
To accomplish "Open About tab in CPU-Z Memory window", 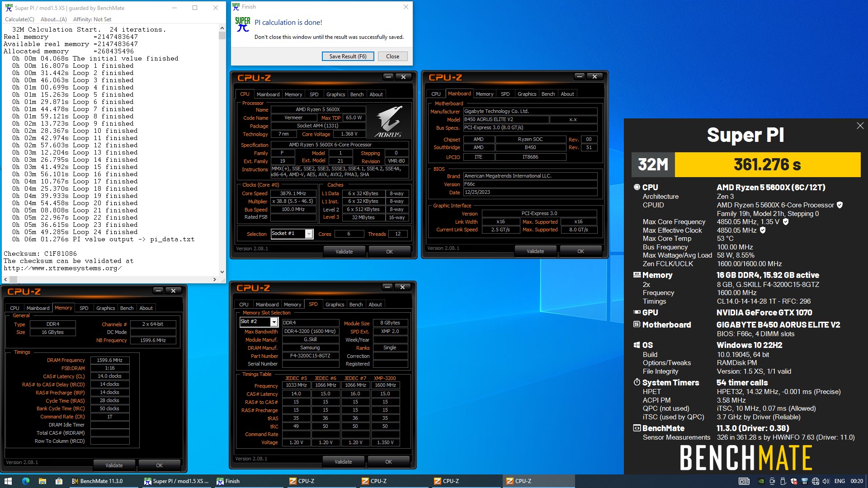I will coord(146,308).
